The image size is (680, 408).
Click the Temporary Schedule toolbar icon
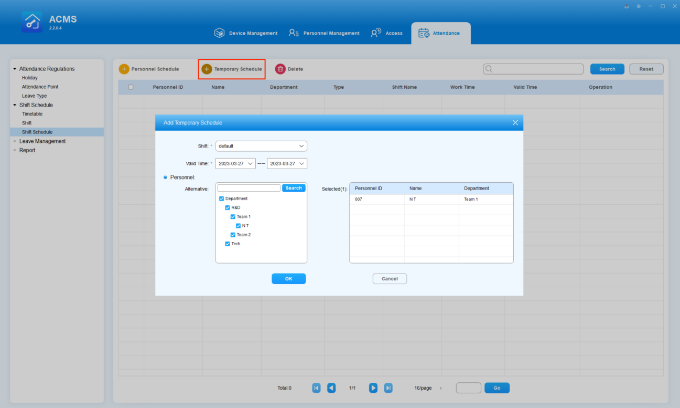[207, 69]
